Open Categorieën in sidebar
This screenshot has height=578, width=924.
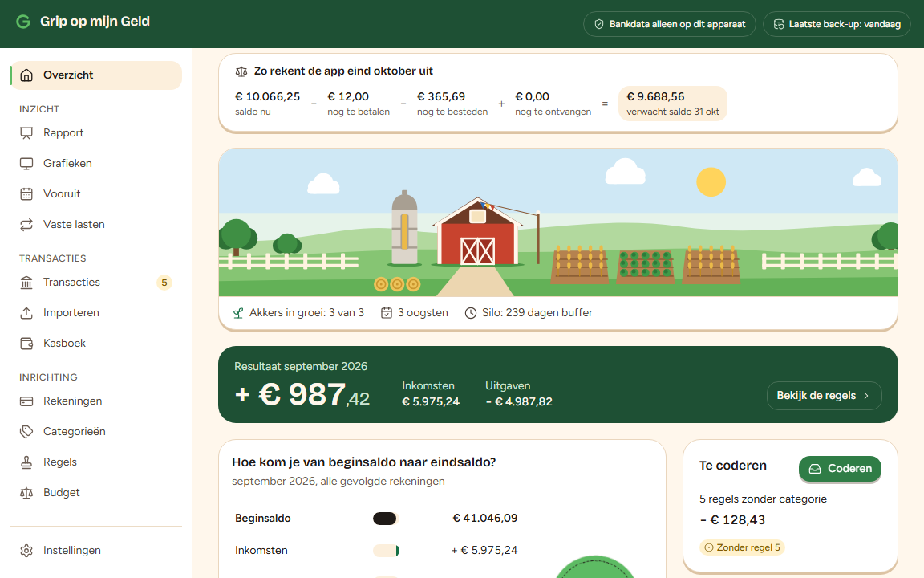[x=96, y=432]
